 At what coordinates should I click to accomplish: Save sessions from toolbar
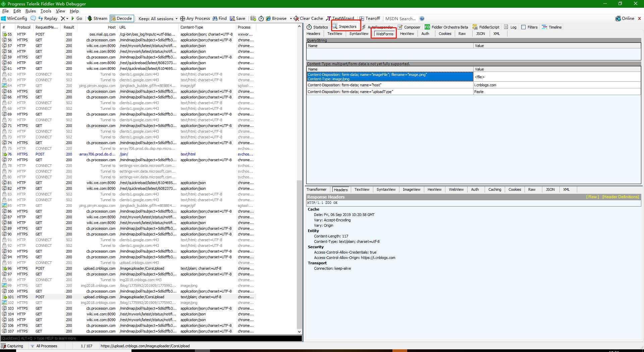(237, 18)
